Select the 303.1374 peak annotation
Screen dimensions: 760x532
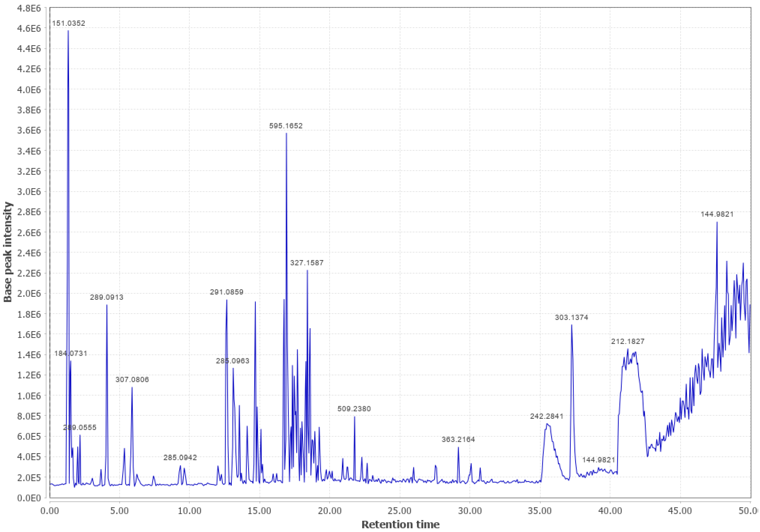coord(571,317)
